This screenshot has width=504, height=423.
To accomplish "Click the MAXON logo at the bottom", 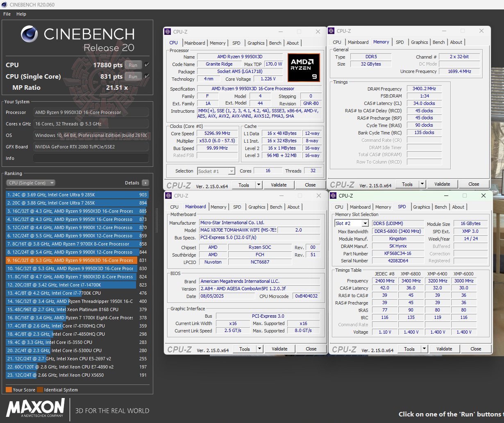I will 35,408.
